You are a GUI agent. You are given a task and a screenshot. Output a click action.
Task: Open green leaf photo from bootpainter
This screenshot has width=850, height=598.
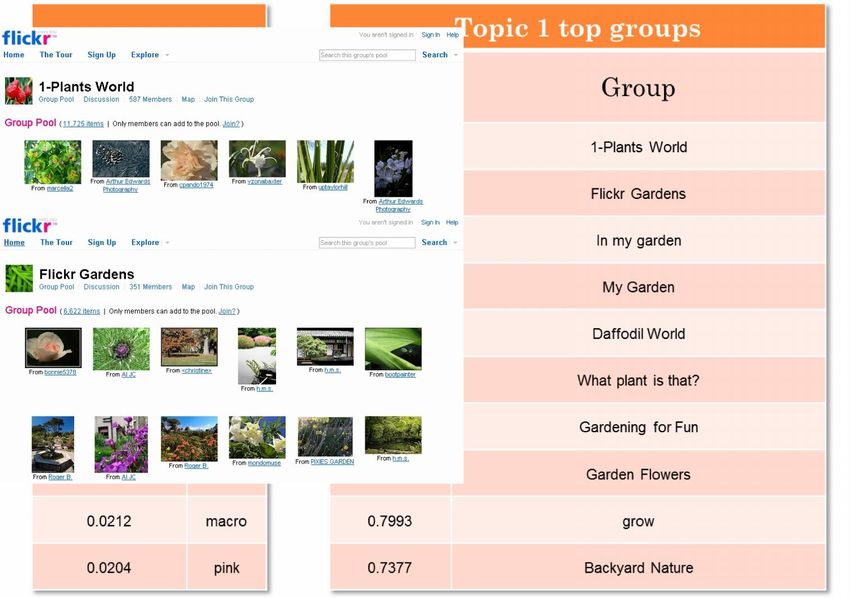tap(393, 349)
